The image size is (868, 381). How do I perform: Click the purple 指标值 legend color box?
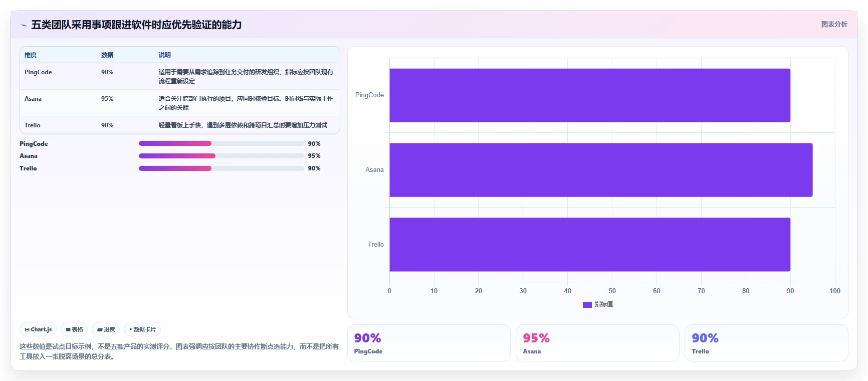(x=587, y=305)
